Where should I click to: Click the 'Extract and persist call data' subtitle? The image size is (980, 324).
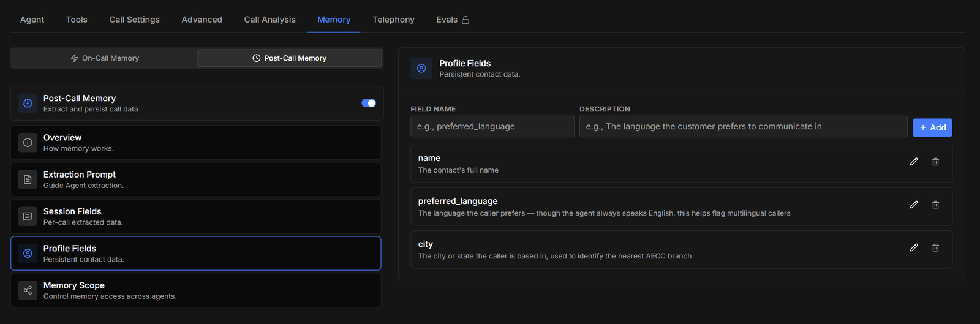[91, 109]
